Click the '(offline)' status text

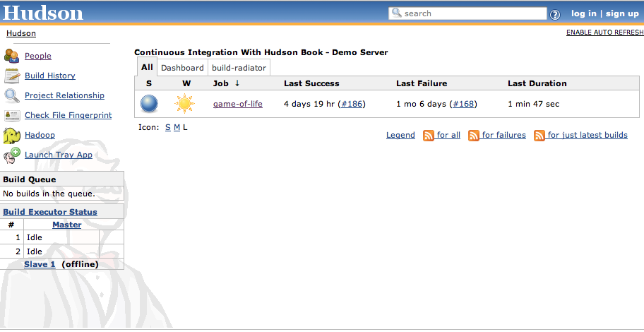click(80, 264)
